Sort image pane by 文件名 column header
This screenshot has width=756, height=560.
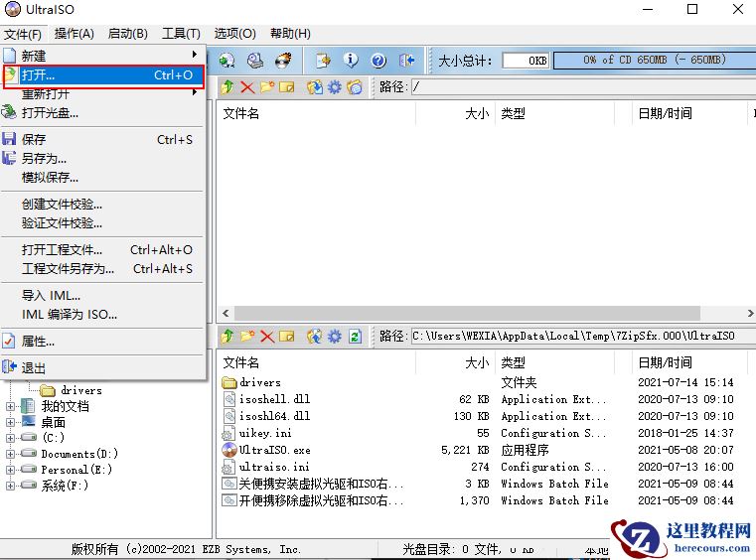coord(316,114)
